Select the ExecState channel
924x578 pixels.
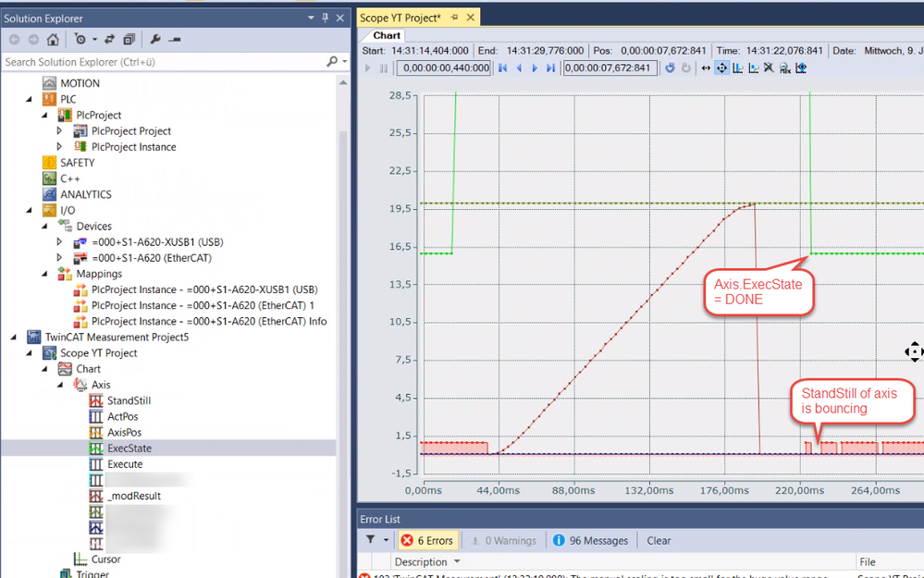pyautogui.click(x=129, y=449)
